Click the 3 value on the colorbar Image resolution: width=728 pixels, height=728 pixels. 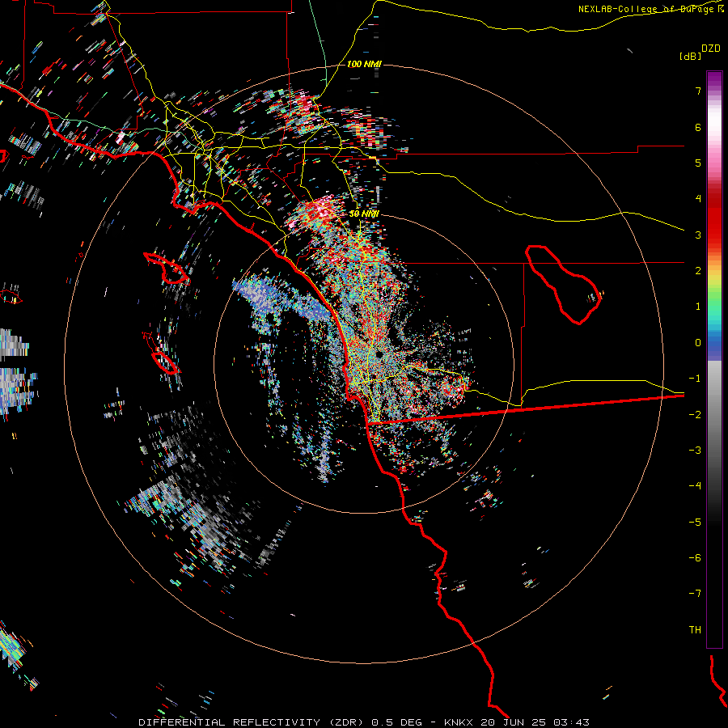coord(698,235)
